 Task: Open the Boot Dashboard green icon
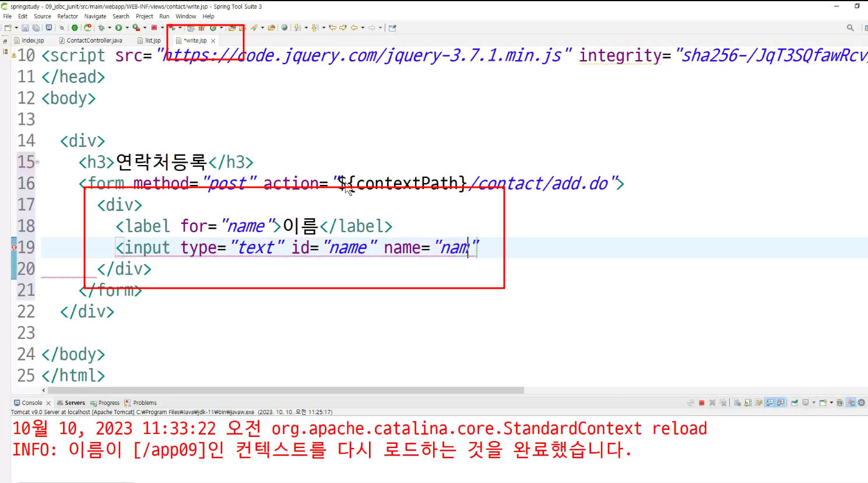[x=75, y=27]
